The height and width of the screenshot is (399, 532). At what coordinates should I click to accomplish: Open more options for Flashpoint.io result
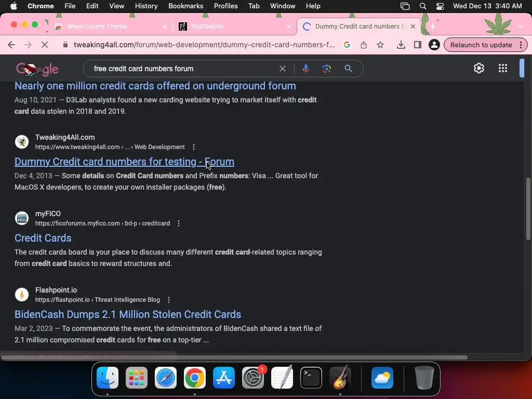169,300
